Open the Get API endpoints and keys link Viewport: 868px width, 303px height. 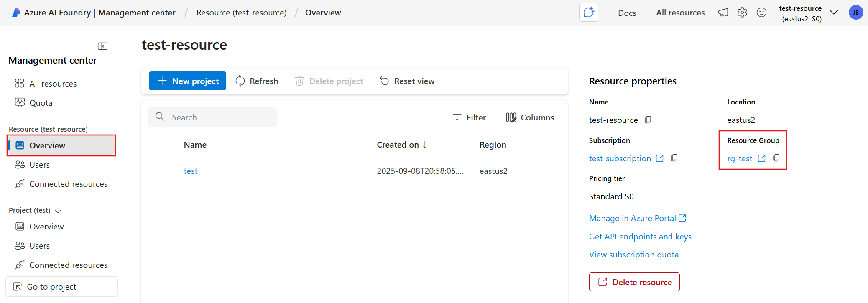click(x=640, y=237)
